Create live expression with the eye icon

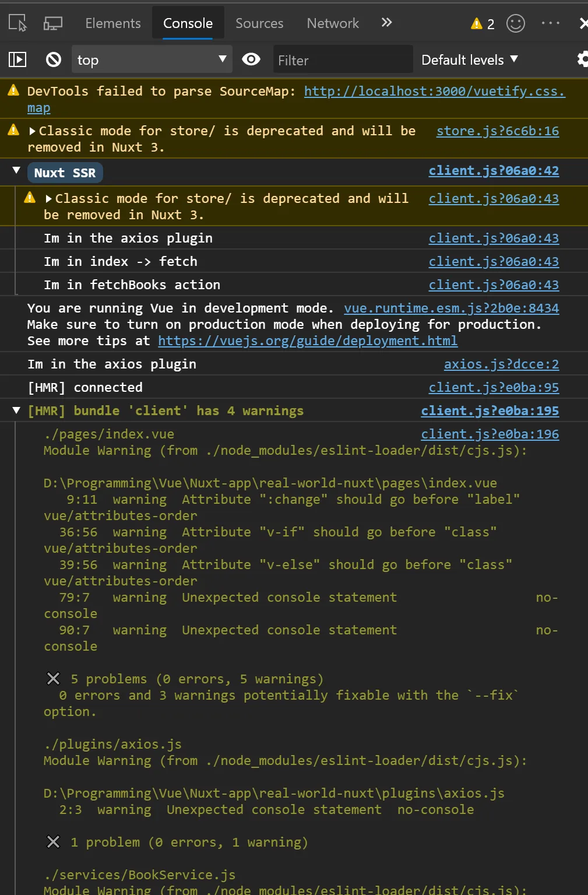coord(251,59)
